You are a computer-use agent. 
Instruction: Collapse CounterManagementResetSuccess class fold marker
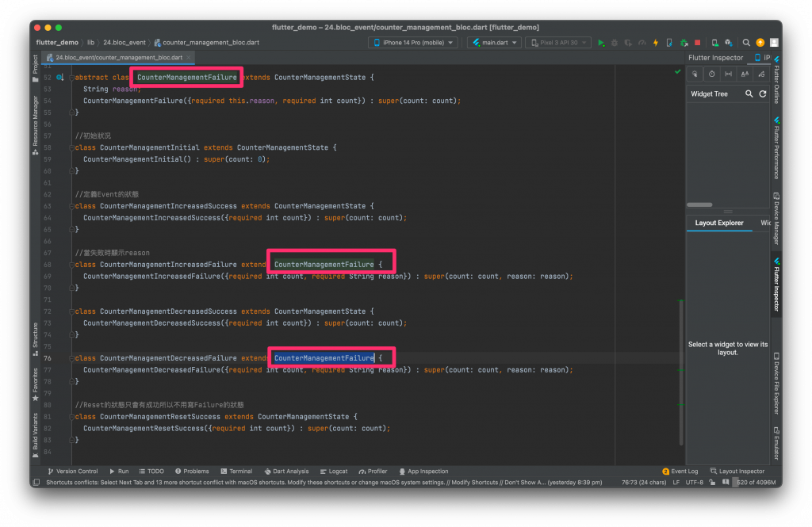(71, 418)
